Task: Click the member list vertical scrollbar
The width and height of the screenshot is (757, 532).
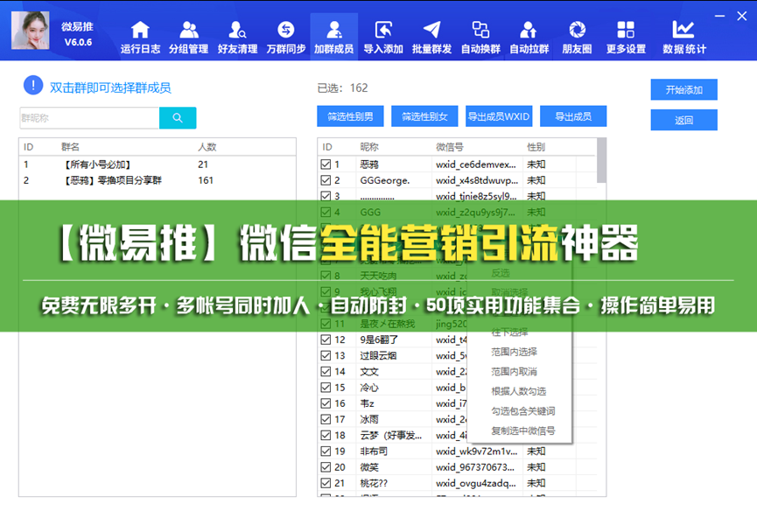Action: [601, 160]
